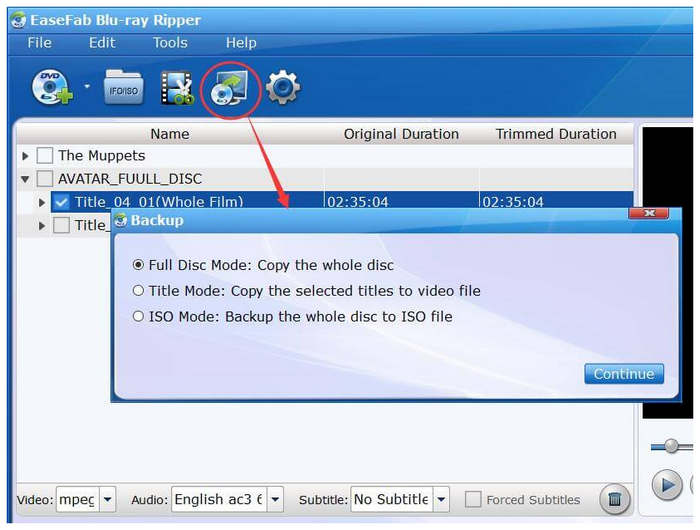Click the Load DVD disc icon

[x=52, y=87]
